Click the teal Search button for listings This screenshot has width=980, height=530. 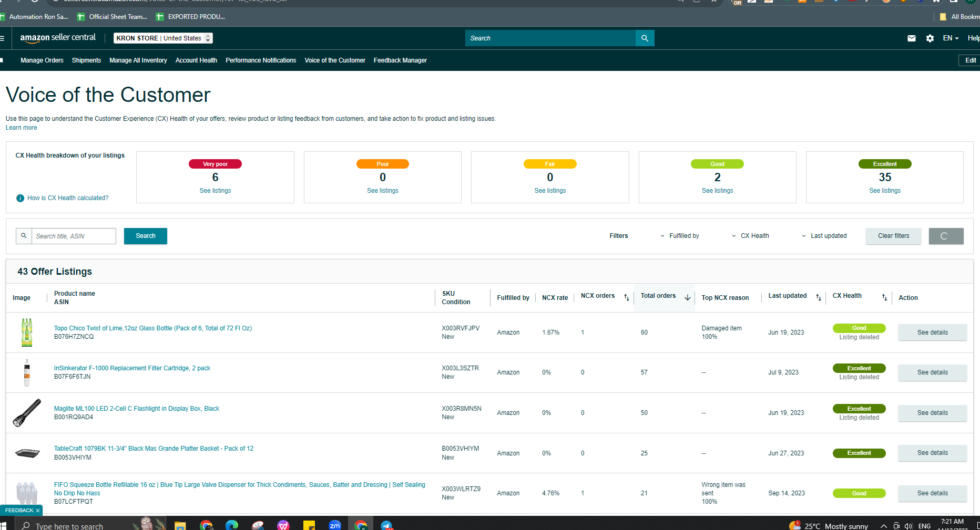(146, 236)
